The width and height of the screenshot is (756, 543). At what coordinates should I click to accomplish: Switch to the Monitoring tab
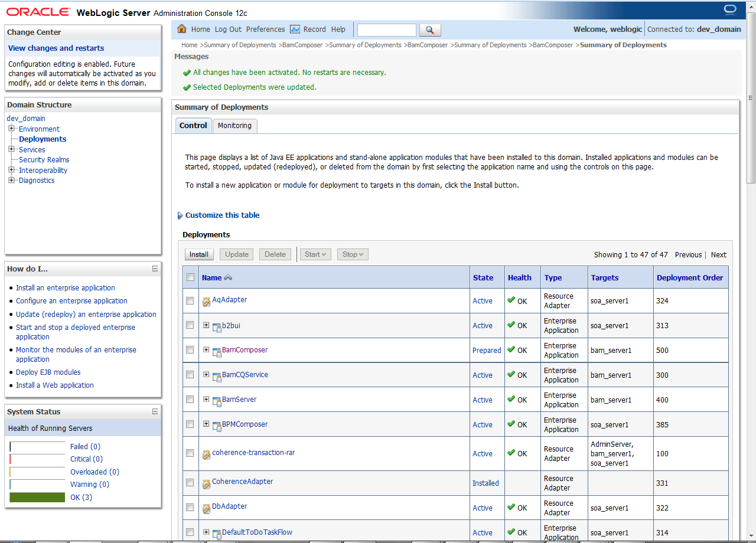coord(234,126)
